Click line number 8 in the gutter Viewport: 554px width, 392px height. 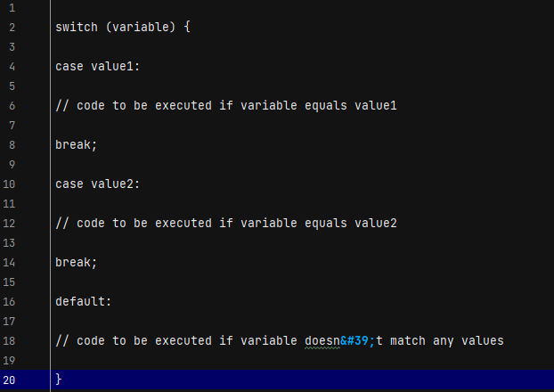[x=12, y=145]
